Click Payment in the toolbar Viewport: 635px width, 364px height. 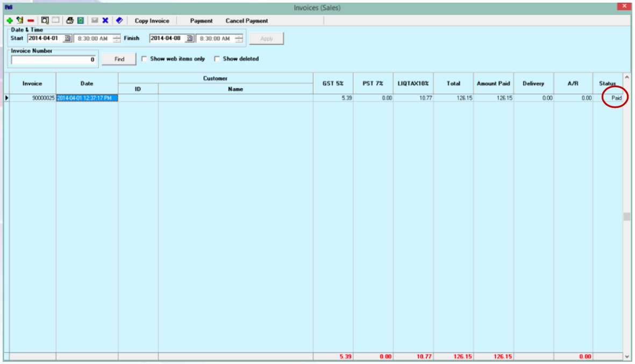coord(201,20)
